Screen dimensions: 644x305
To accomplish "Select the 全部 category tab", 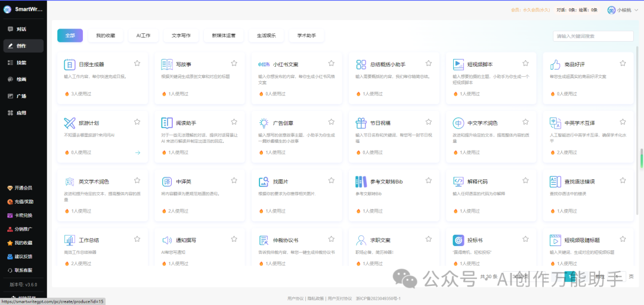I will coord(70,36).
